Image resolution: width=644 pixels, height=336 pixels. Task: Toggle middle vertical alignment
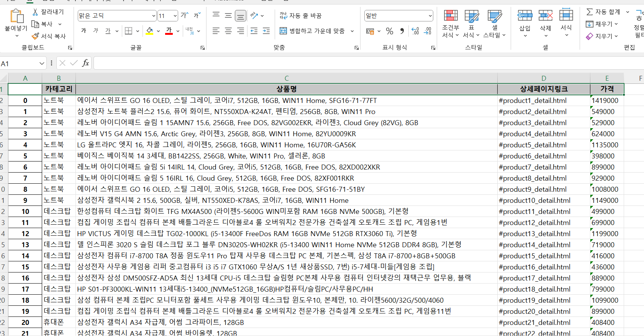tap(228, 16)
